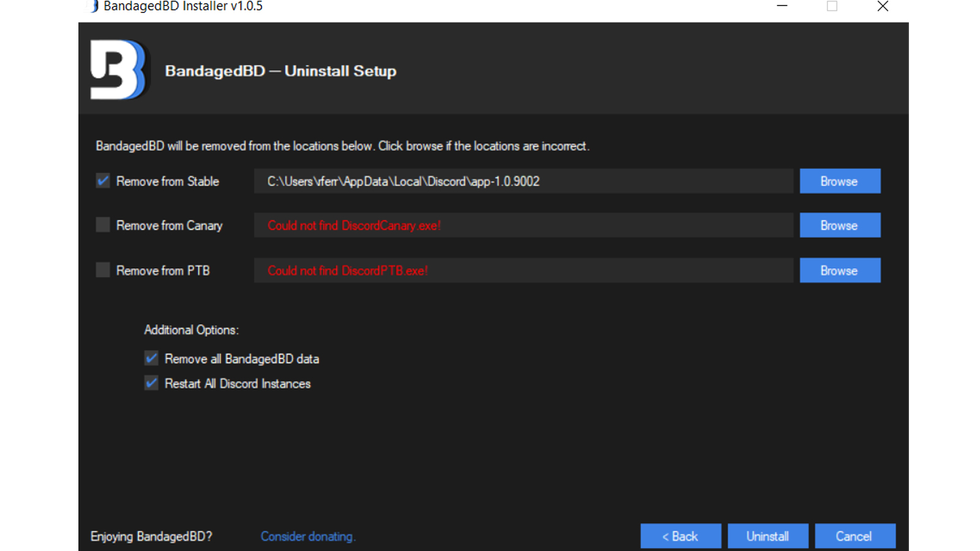Click the BandagedBD Uninstall Setup heading

[x=281, y=70]
